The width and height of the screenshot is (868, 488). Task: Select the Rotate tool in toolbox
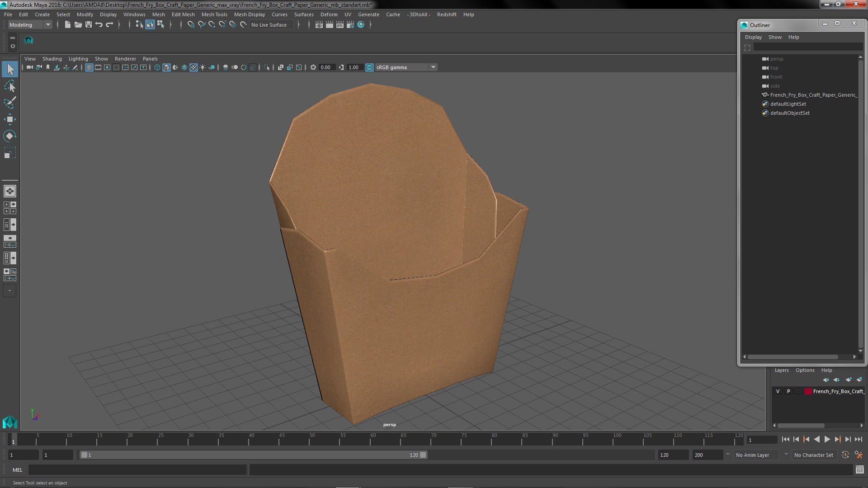pyautogui.click(x=9, y=136)
